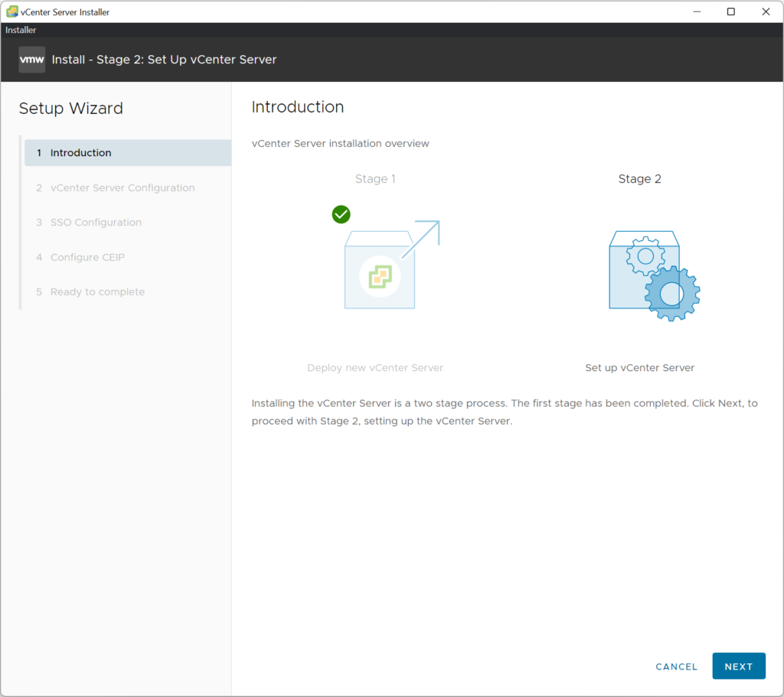Click the vCenter Server Installer app icon
The width and height of the screenshot is (784, 697).
(12, 11)
